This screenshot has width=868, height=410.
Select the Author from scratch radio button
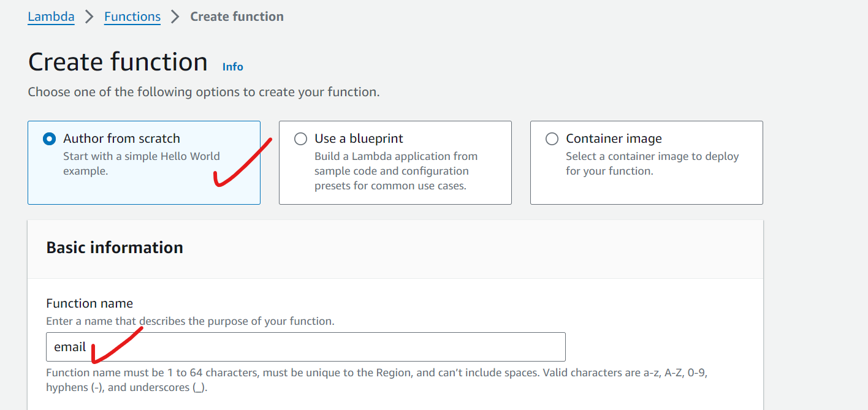pyautogui.click(x=49, y=139)
